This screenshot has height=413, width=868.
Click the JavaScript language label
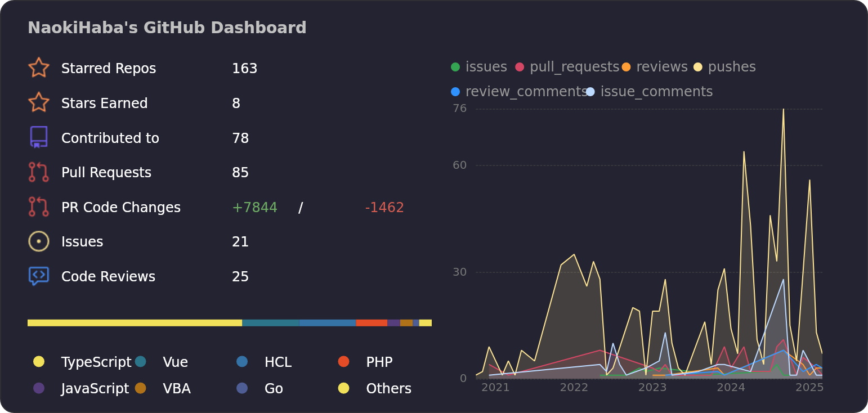coord(95,389)
